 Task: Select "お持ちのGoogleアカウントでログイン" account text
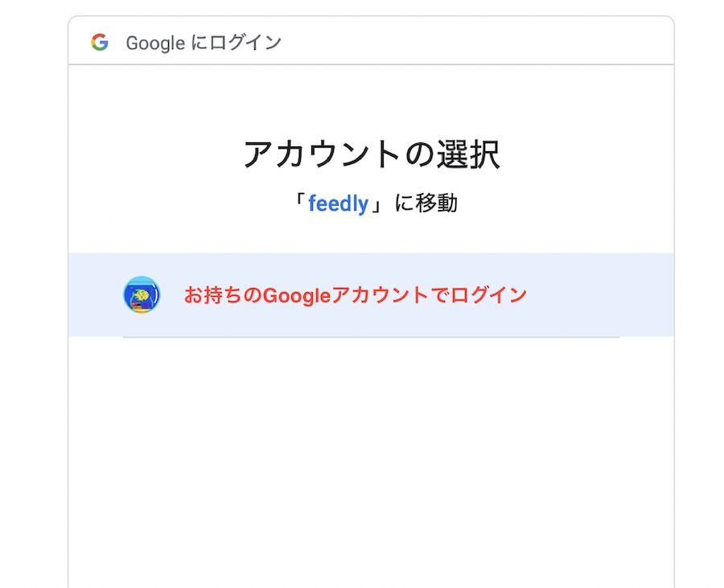pos(355,295)
